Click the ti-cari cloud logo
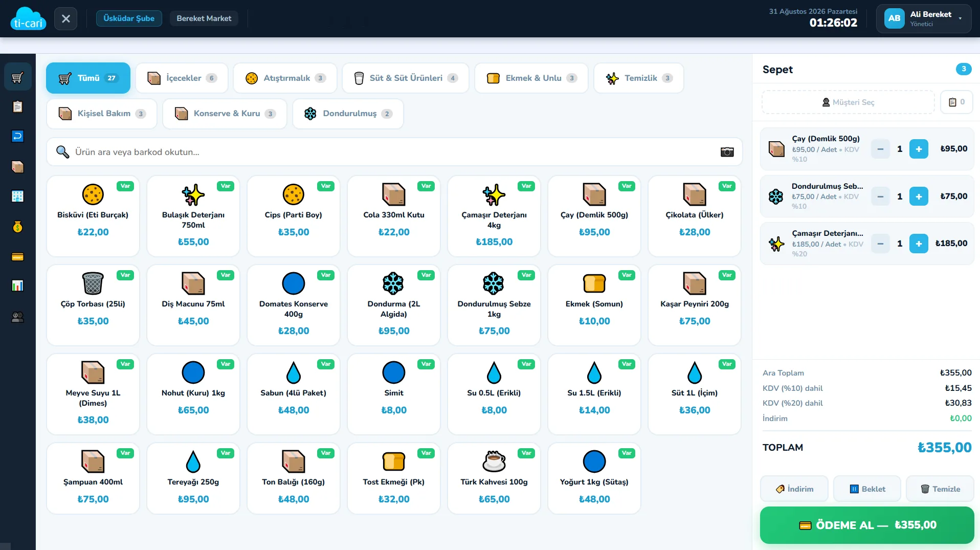Image resolution: width=980 pixels, height=550 pixels. (x=28, y=18)
